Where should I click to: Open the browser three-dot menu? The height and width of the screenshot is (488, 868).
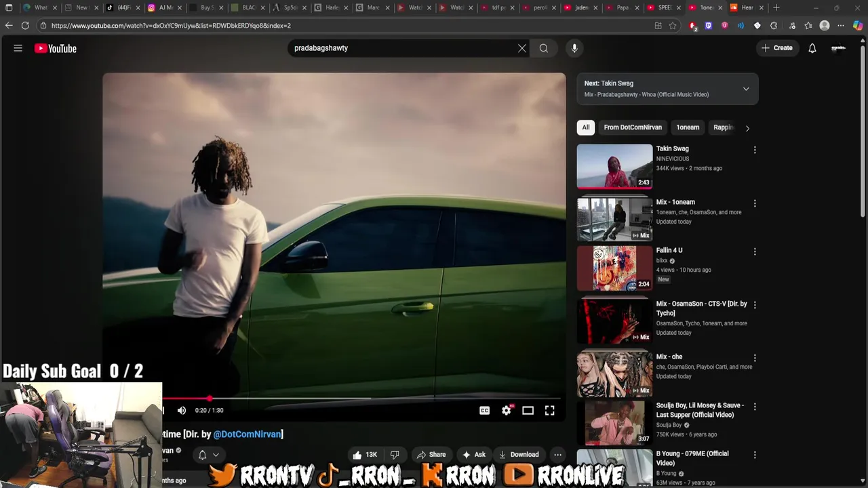coord(841,26)
